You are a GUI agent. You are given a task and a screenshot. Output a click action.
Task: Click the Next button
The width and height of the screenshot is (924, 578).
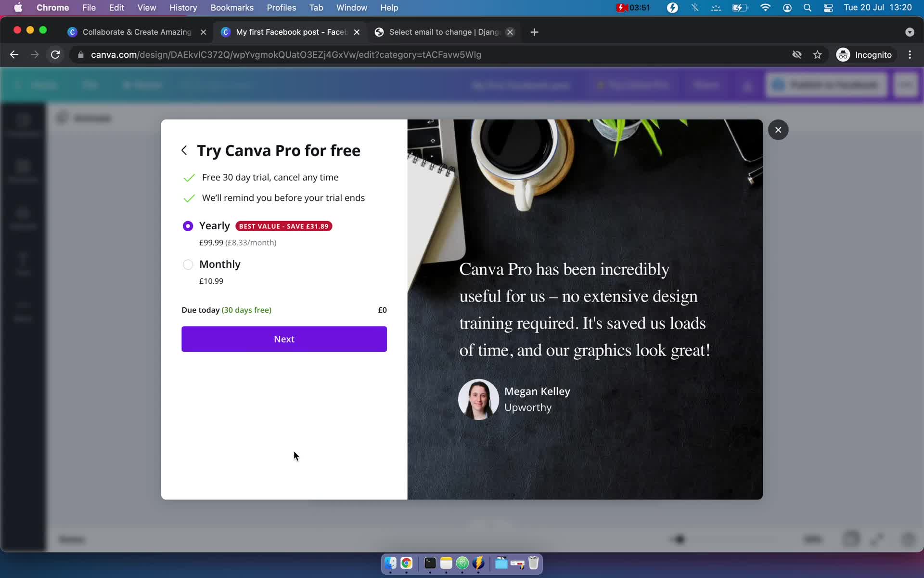(284, 339)
